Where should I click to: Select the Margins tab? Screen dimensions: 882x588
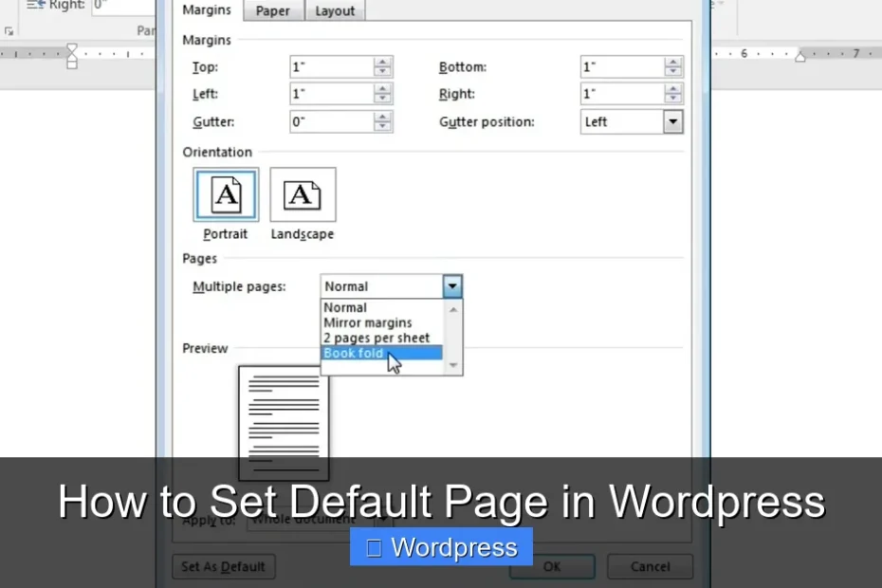click(207, 10)
